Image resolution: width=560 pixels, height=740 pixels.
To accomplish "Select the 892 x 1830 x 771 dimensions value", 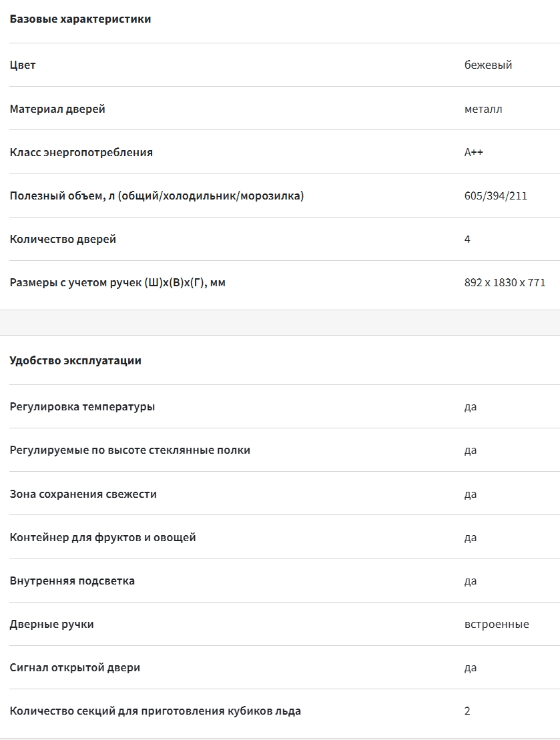I will coord(505,283).
